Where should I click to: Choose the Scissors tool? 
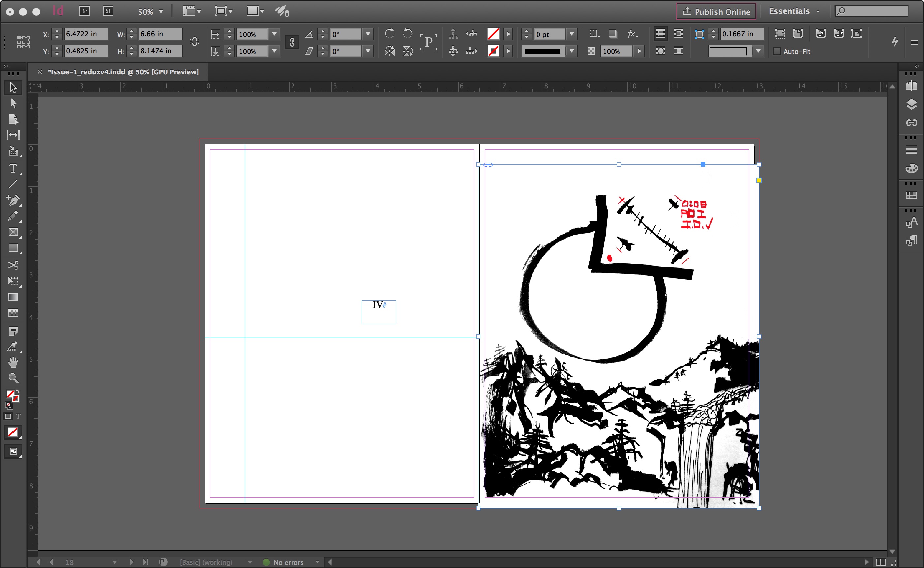point(13,265)
